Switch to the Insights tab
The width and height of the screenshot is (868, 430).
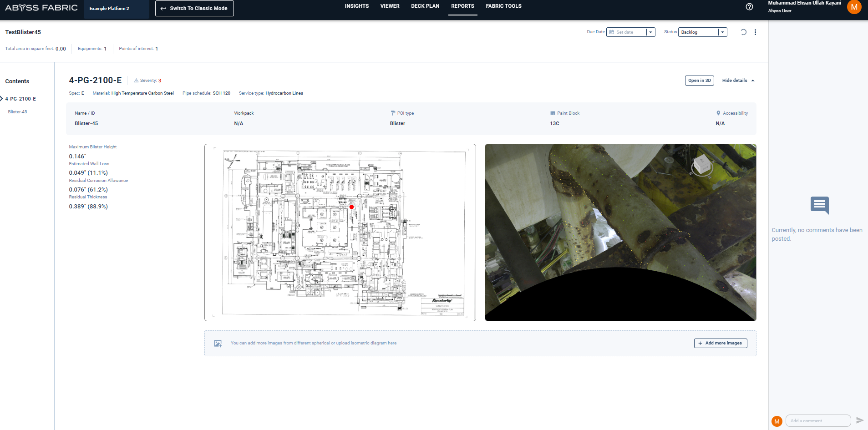coord(356,6)
